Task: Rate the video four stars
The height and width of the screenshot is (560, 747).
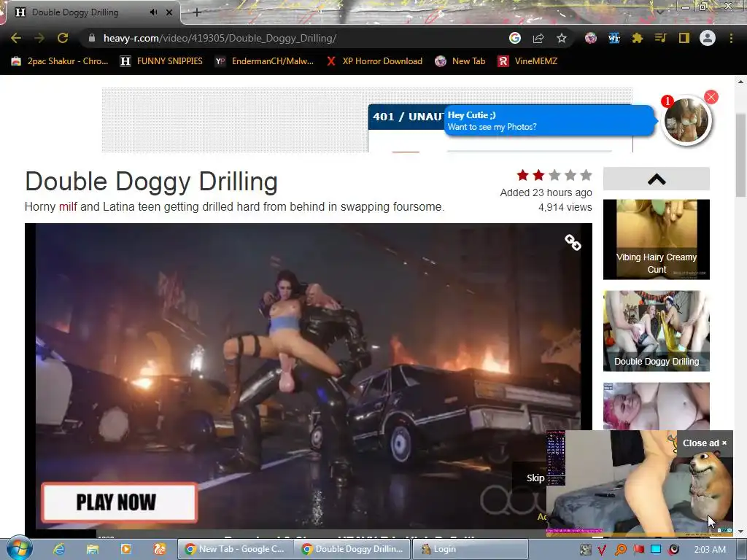Action: [x=570, y=175]
